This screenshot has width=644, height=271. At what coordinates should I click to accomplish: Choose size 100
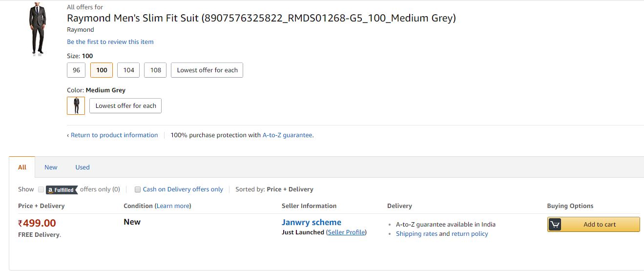[x=102, y=70]
